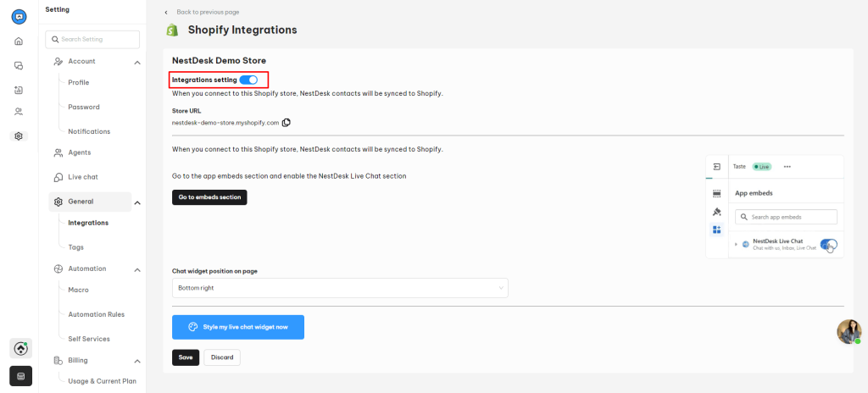Select Integrations in sidebar
The image size is (868, 393).
pyautogui.click(x=88, y=223)
